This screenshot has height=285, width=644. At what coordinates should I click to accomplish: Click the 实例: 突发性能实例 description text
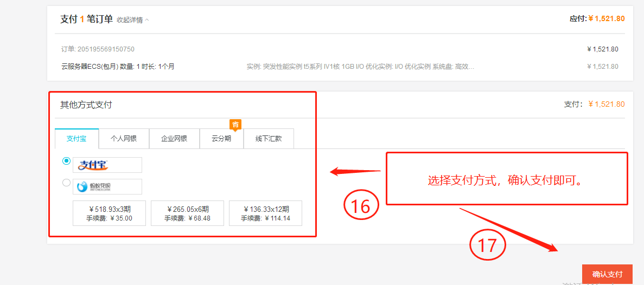click(361, 67)
